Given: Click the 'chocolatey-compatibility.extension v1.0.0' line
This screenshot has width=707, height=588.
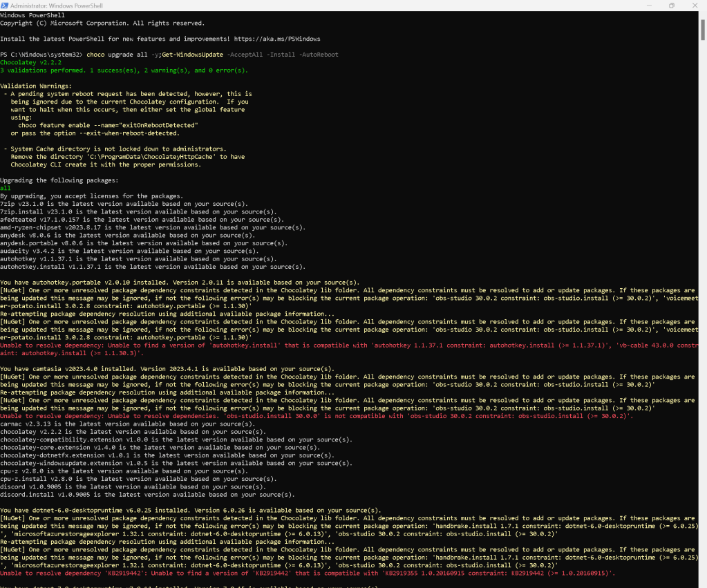Looking at the screenshot, I should pos(176,439).
